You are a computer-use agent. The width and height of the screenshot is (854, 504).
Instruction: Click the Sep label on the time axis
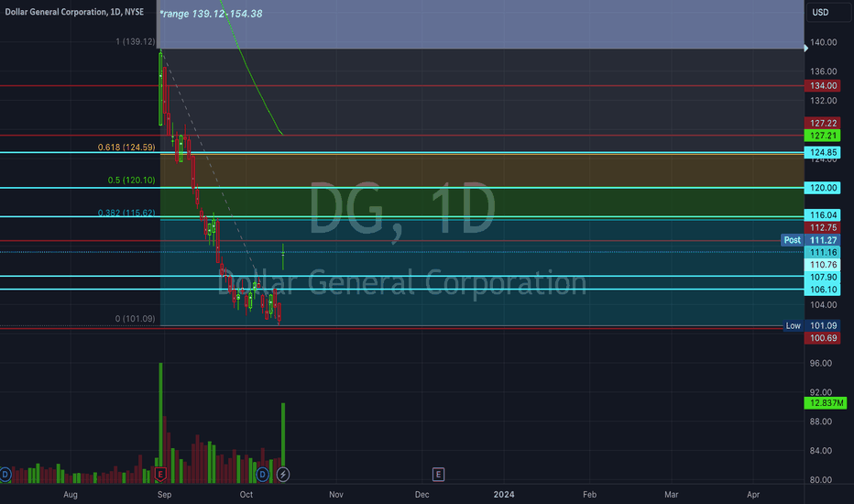(164, 495)
